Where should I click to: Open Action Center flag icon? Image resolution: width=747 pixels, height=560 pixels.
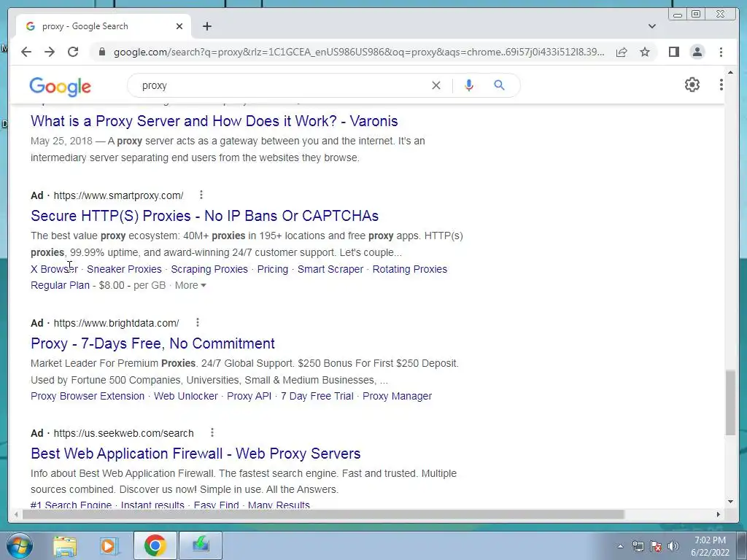click(x=656, y=546)
